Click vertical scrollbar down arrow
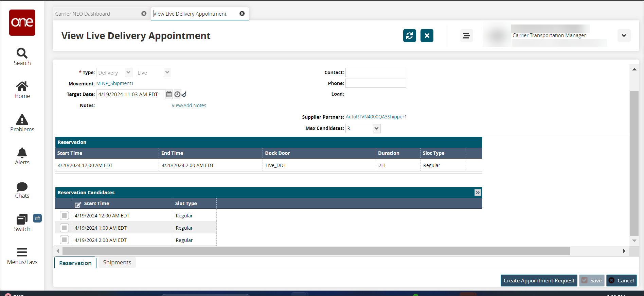 (x=634, y=241)
